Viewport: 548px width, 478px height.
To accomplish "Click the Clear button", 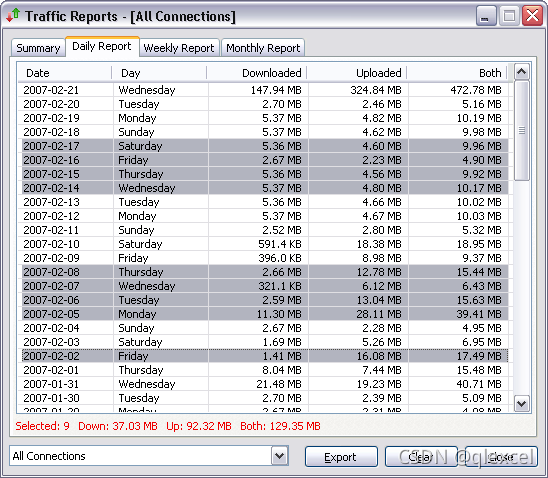I will click(421, 456).
